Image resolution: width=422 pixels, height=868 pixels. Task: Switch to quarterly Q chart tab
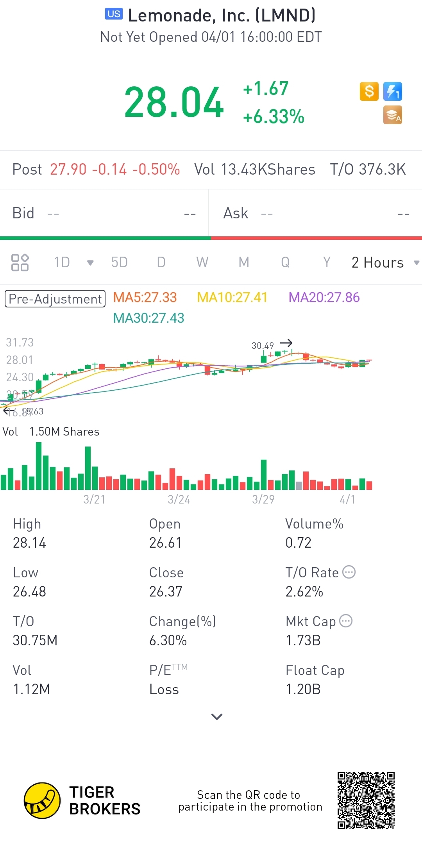point(285,263)
